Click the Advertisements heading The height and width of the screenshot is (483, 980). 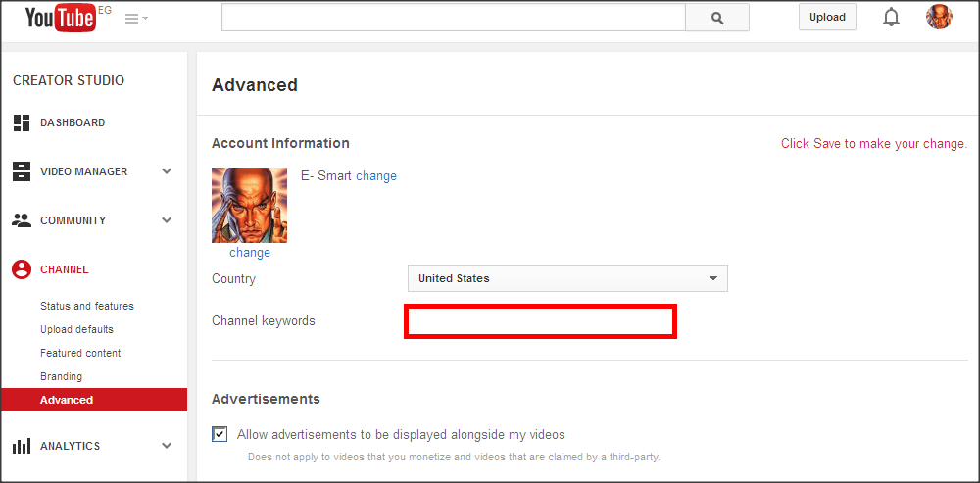pos(267,399)
